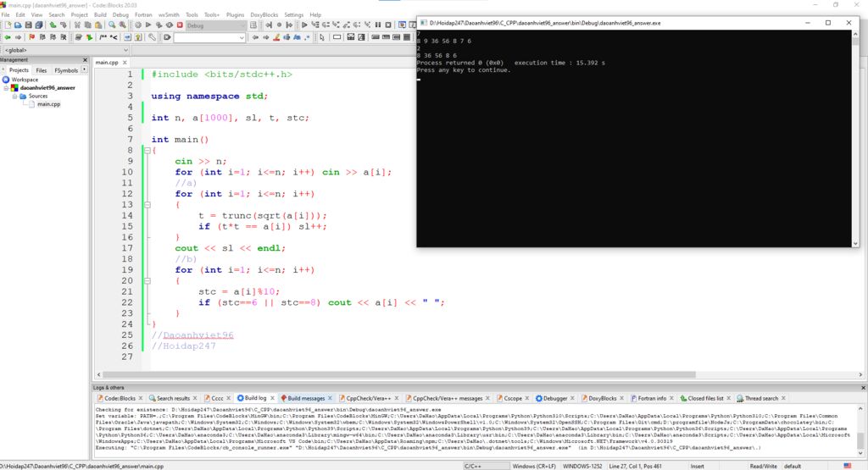Viewport: 868px width, 470px height.
Task: Open the Build menu
Action: click(100, 15)
